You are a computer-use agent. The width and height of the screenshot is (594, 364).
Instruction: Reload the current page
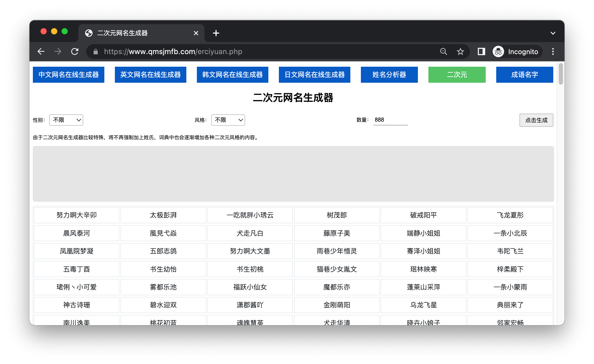(75, 51)
